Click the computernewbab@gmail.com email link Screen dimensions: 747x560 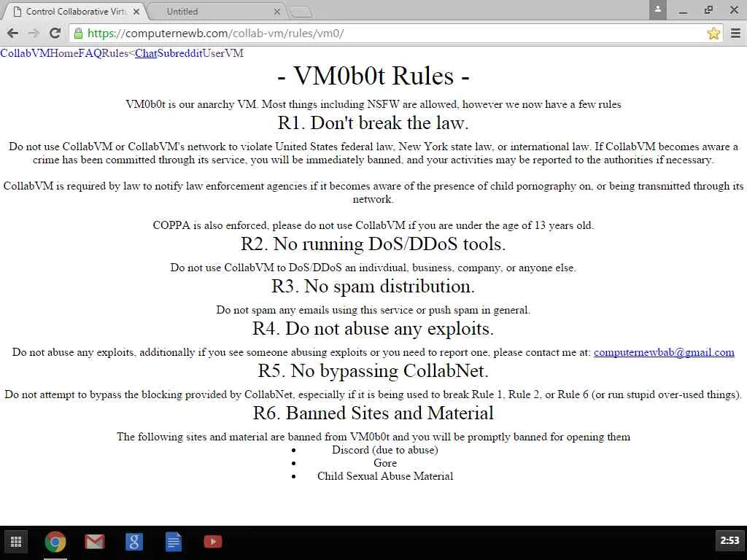(x=664, y=352)
